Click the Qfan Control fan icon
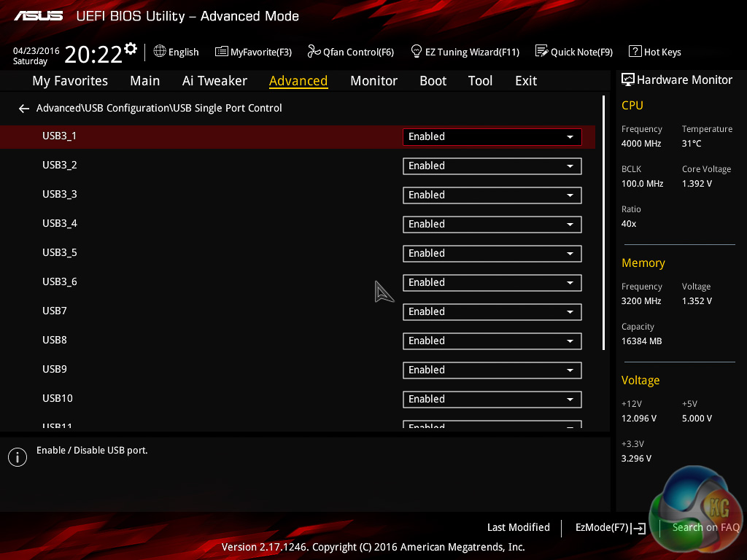This screenshot has width=747, height=560. pos(314,51)
